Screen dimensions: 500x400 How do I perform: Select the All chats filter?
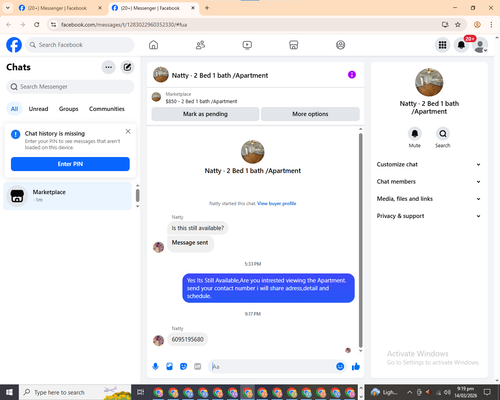pyautogui.click(x=14, y=109)
